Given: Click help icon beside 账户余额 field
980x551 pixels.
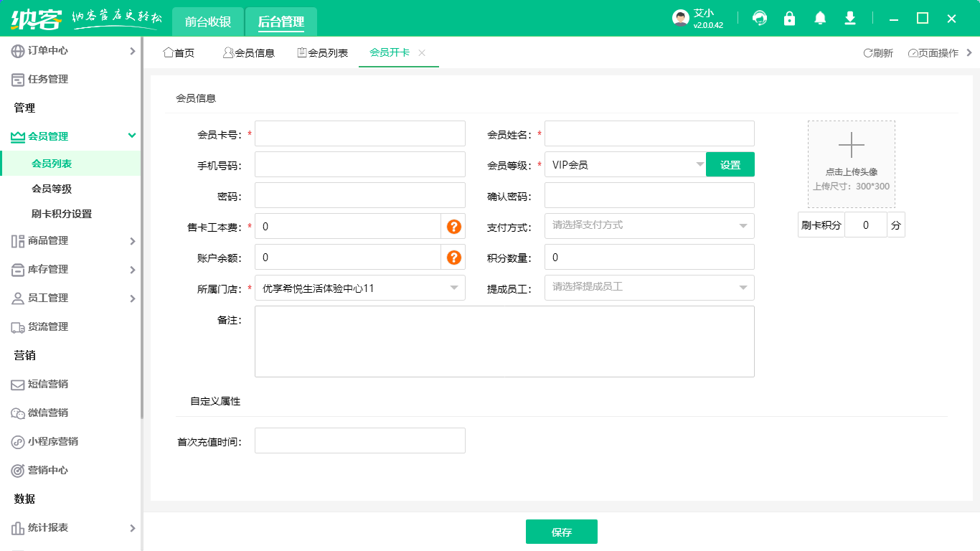Looking at the screenshot, I should pos(453,258).
